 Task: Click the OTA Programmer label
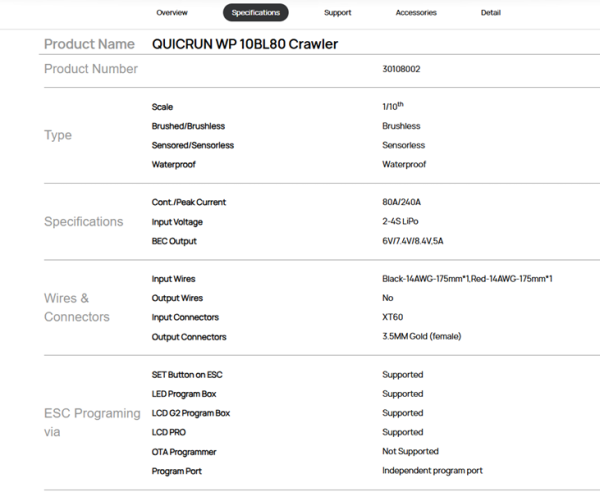184,452
